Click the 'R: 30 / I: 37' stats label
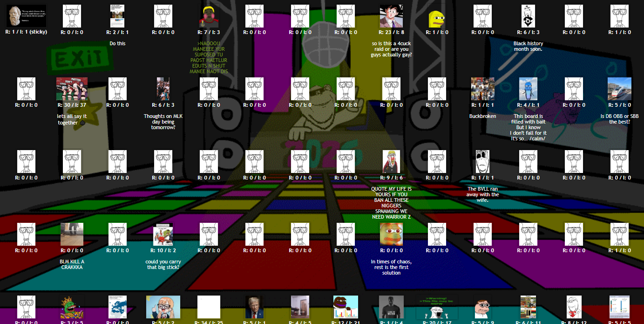644x324 pixels. point(72,105)
